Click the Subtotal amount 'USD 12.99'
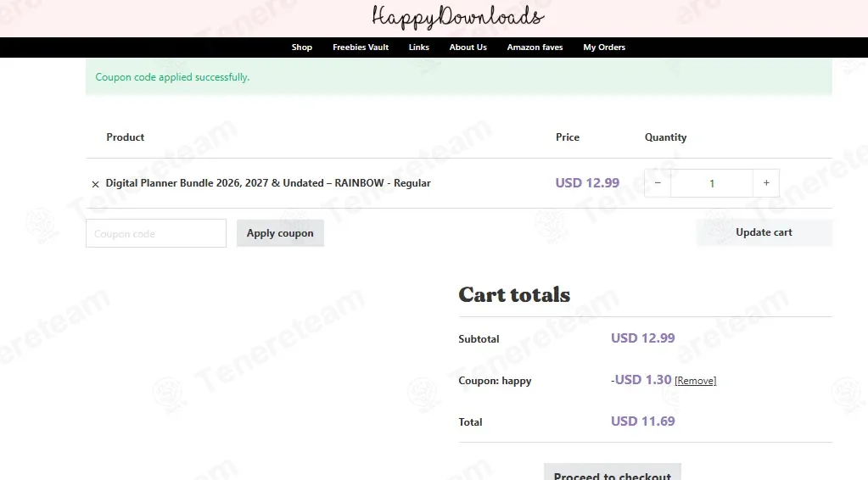 pos(642,338)
